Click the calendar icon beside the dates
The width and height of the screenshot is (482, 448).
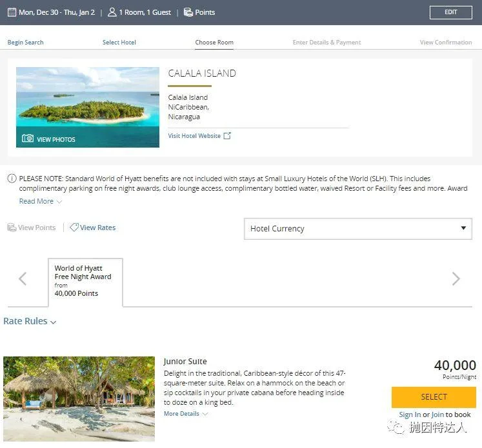click(x=12, y=12)
